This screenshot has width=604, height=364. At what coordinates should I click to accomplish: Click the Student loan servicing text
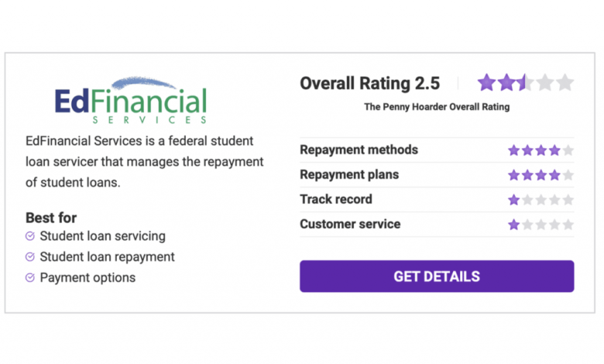[x=103, y=235]
